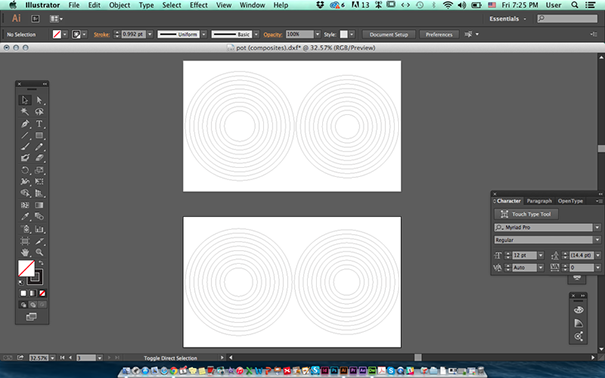Open the fill color dropdown in control bar
The height and width of the screenshot is (378, 605).
[x=65, y=34]
